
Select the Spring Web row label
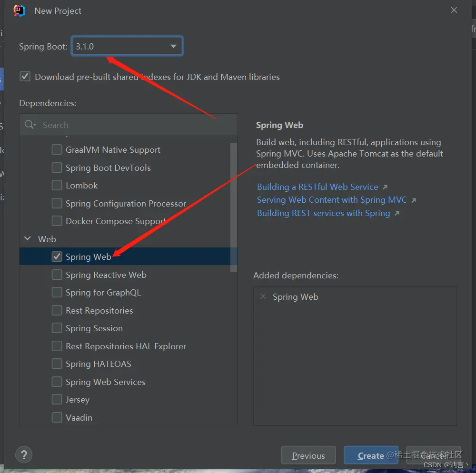(89, 257)
